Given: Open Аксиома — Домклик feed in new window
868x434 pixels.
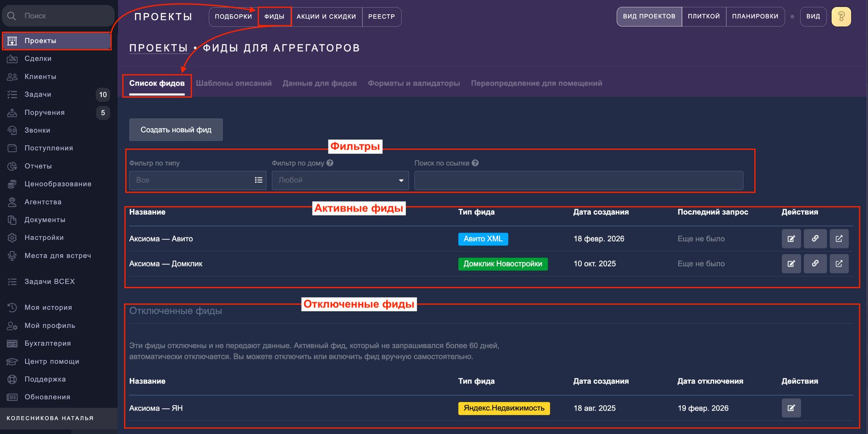Looking at the screenshot, I should point(839,264).
